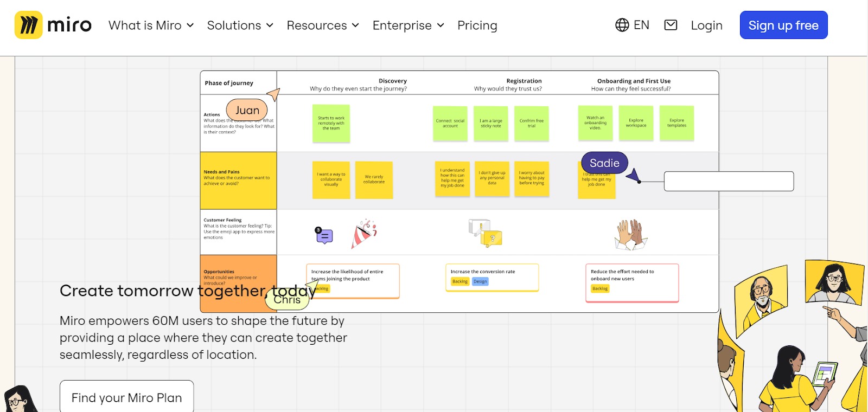
Task: Click the Sadie cursor label
Action: [604, 163]
